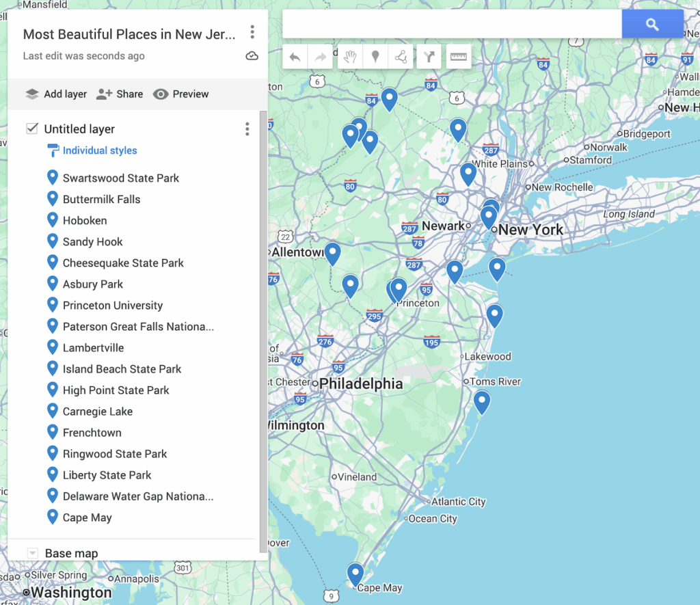Select Carnegie Lake list item
700x605 pixels.
(97, 412)
